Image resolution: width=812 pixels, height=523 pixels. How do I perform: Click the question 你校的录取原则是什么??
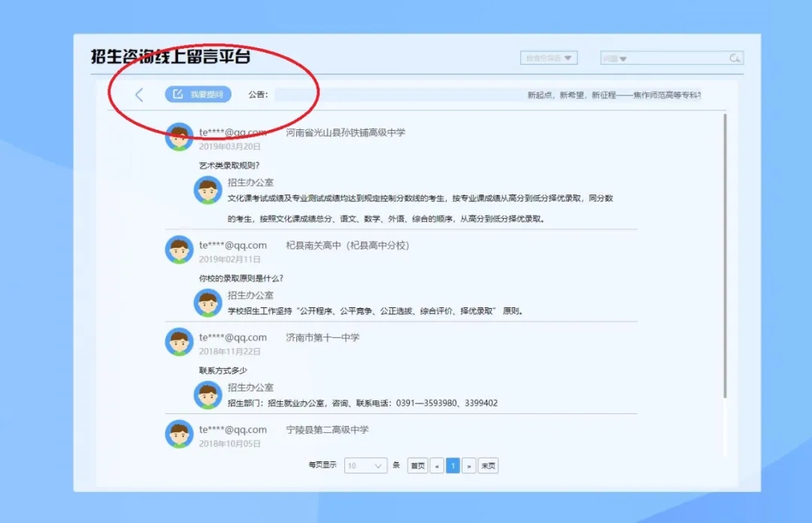[x=241, y=278]
